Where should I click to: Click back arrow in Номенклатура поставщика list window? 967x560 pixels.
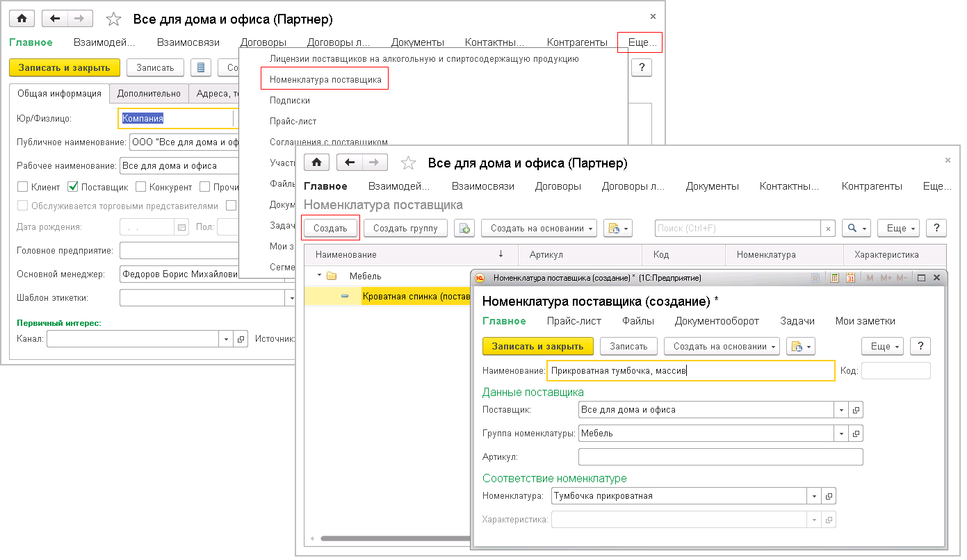point(349,163)
